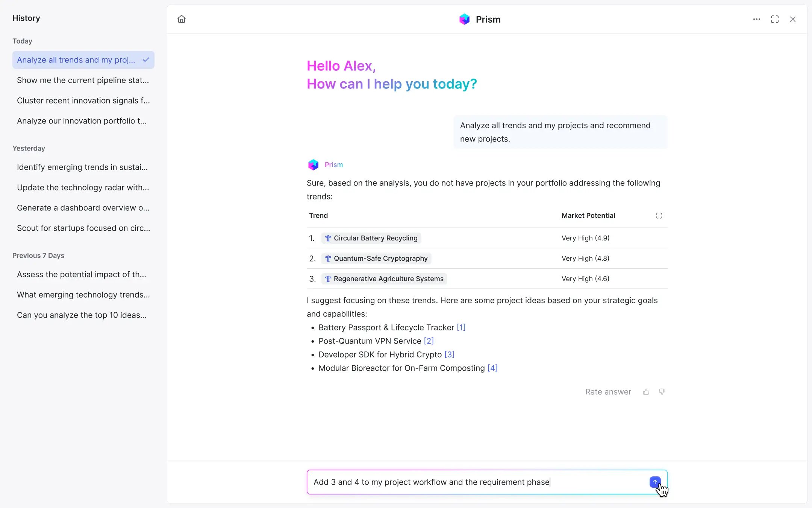Click the checkmark on the active conversation
This screenshot has width=812, height=508.
pyautogui.click(x=146, y=59)
